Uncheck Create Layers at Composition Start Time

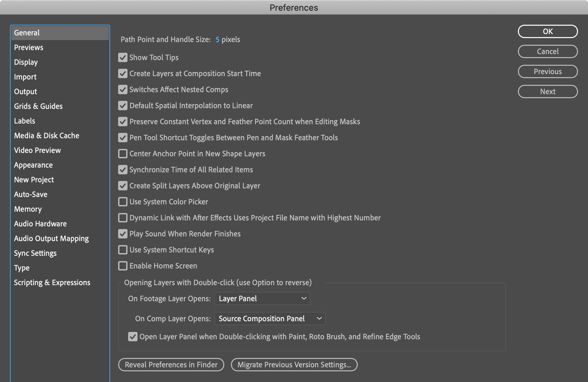click(x=123, y=73)
